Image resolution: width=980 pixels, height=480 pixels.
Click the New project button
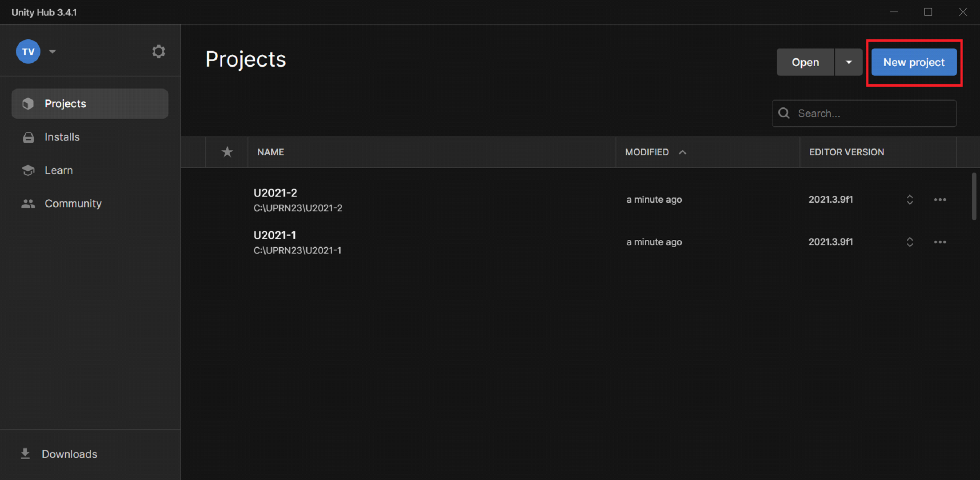tap(914, 62)
